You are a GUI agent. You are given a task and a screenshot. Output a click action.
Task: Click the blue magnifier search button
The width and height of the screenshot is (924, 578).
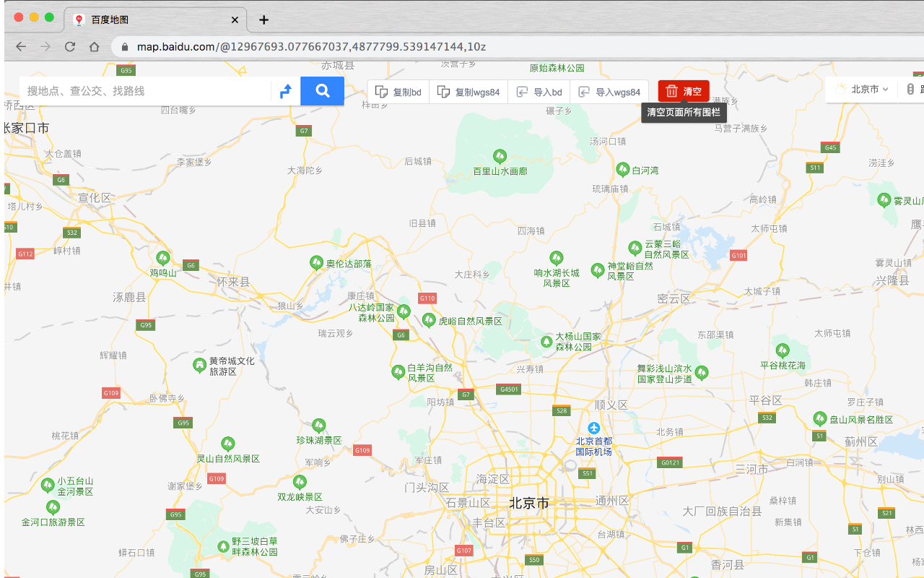click(322, 90)
